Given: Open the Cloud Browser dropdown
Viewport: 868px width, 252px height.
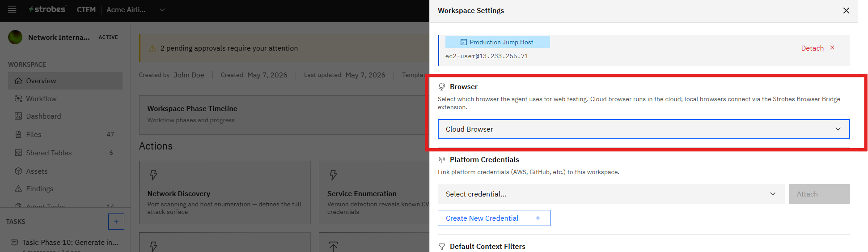Looking at the screenshot, I should (644, 129).
